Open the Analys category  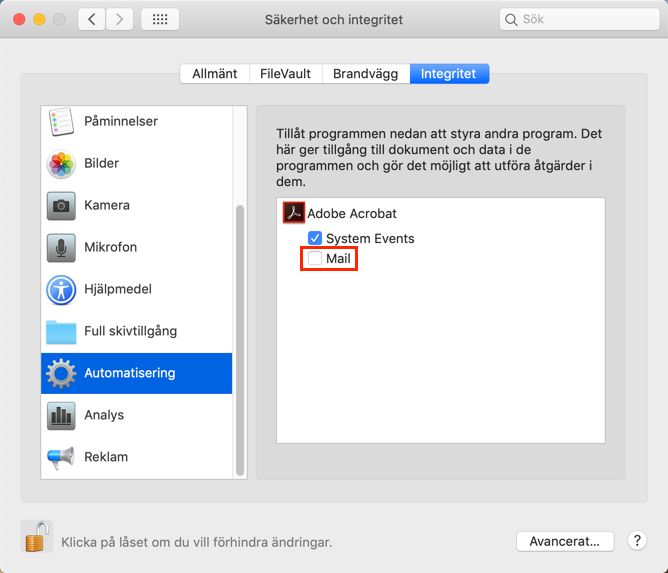[x=137, y=415]
